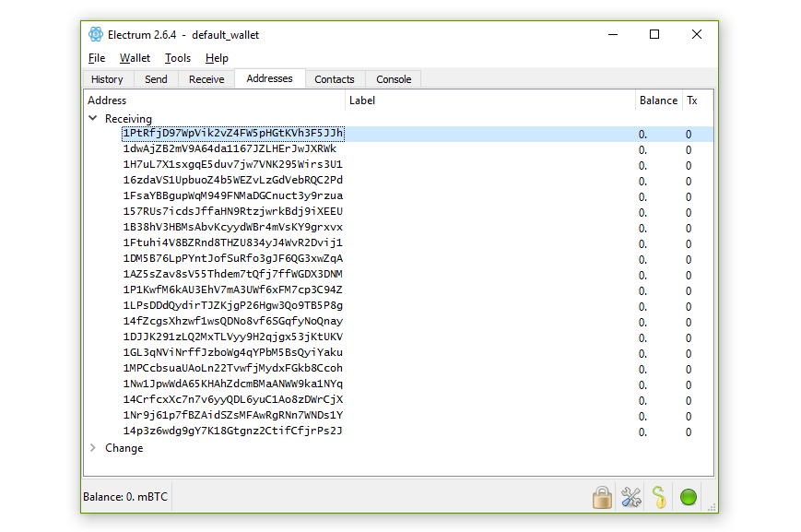Select address 16zdaVS1UpbuoZ4b5WEZvLzGdVebRQC2Pd
801x532 pixels.
233,181
